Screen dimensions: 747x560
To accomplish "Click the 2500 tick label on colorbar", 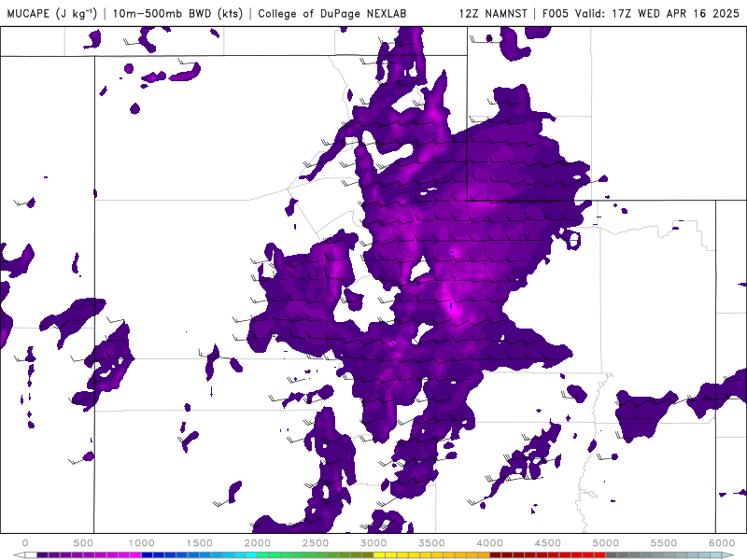I will [316, 543].
